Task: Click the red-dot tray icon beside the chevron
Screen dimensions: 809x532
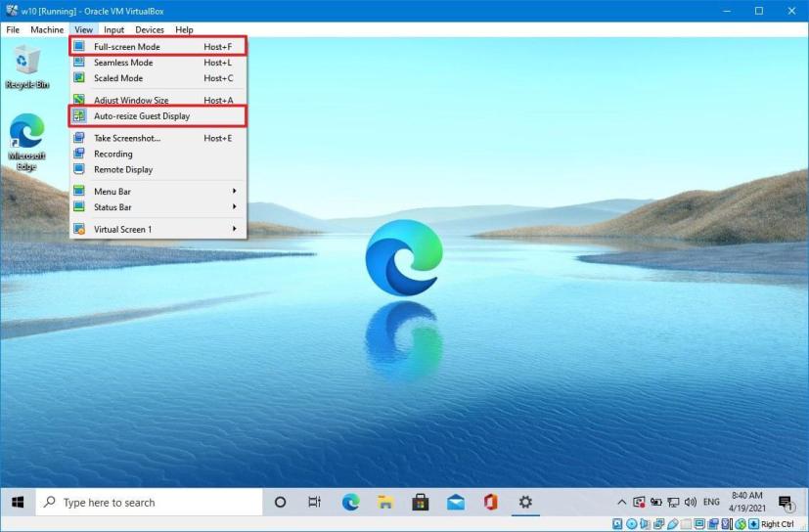Action: [x=639, y=502]
